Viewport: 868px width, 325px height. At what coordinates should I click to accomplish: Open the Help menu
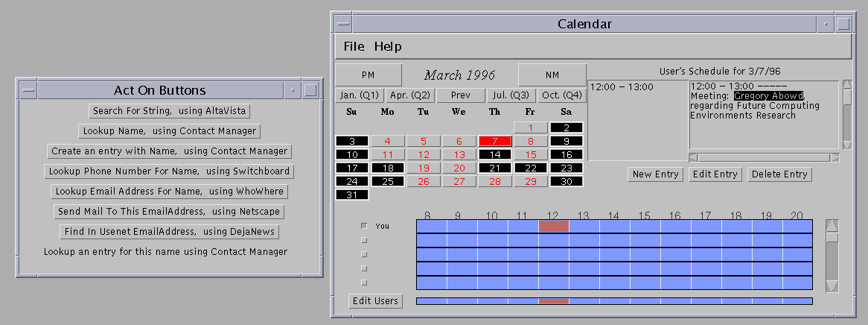[x=388, y=46]
